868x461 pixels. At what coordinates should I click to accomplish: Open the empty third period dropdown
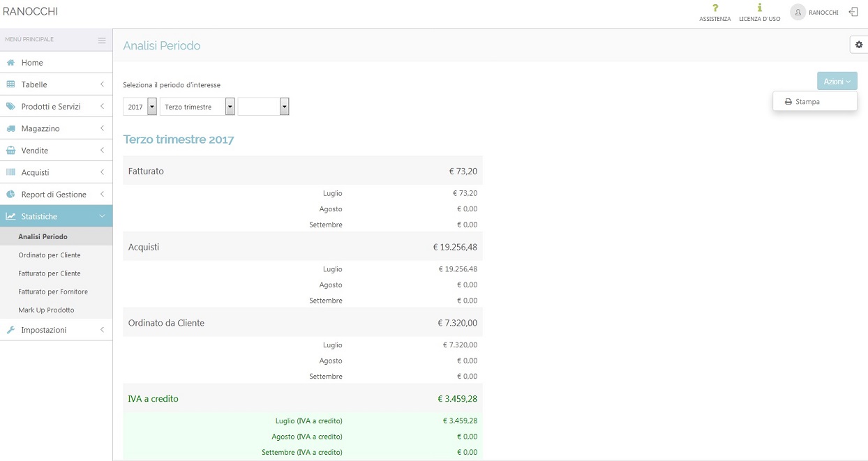tap(284, 107)
